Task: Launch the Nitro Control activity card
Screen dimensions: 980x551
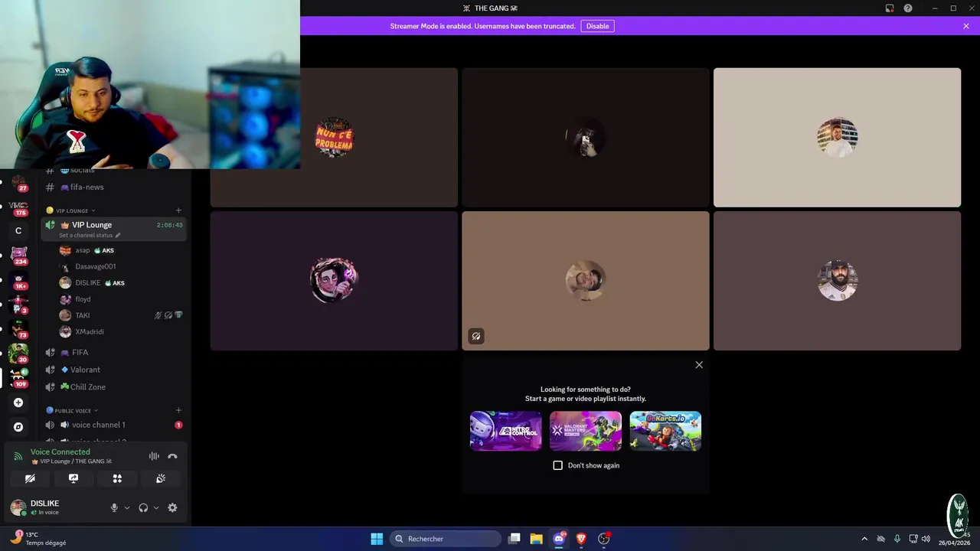Action: (505, 431)
